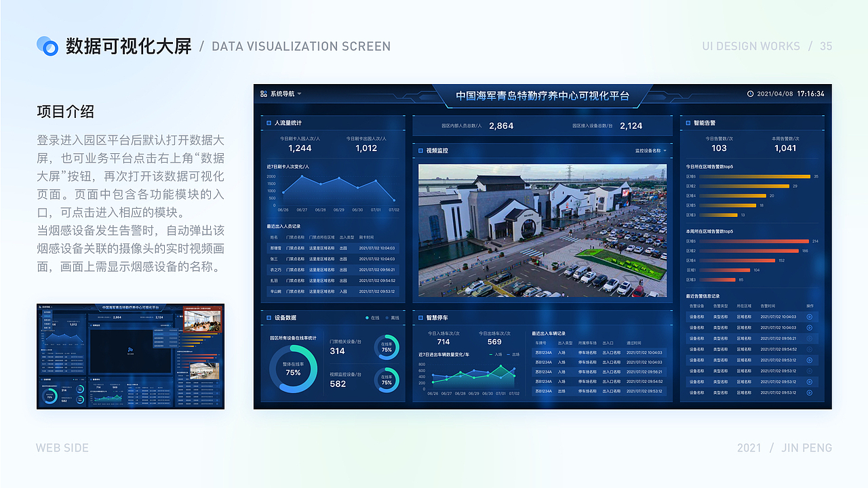
Task: Click the WEB SIDE footer text
Action: click(x=62, y=447)
